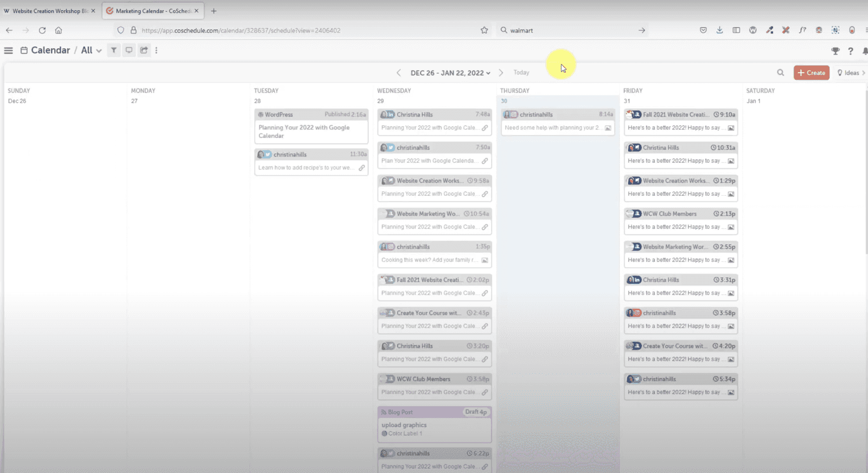Close the Marketing Calendar tab
The width and height of the screenshot is (868, 473).
196,11
